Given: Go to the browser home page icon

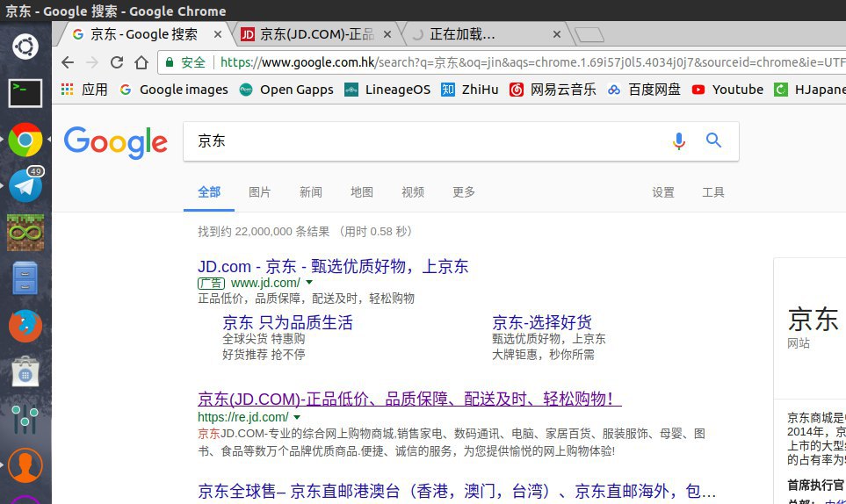Looking at the screenshot, I should (x=141, y=62).
